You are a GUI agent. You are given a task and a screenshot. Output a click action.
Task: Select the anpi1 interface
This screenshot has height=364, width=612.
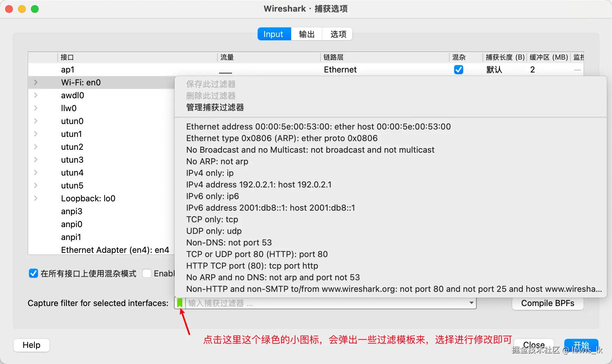pos(71,237)
